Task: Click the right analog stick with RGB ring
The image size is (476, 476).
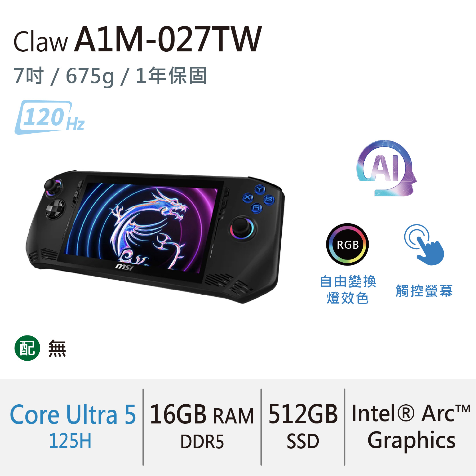Action: coord(242,228)
